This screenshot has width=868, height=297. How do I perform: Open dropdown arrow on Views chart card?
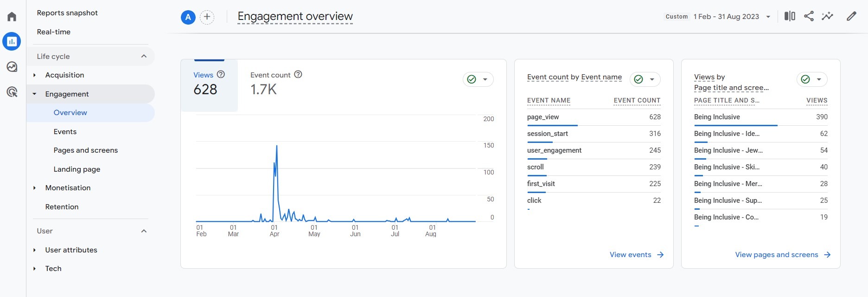click(485, 79)
